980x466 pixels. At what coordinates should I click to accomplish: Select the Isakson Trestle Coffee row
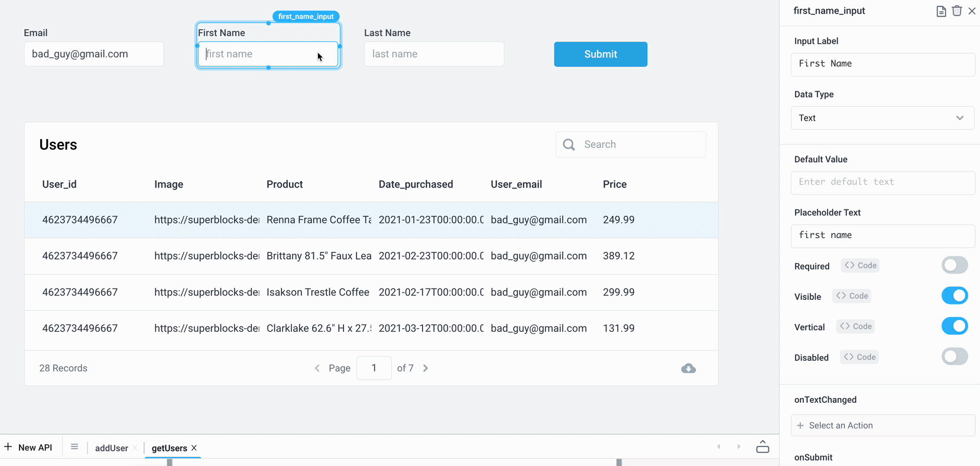tap(371, 292)
